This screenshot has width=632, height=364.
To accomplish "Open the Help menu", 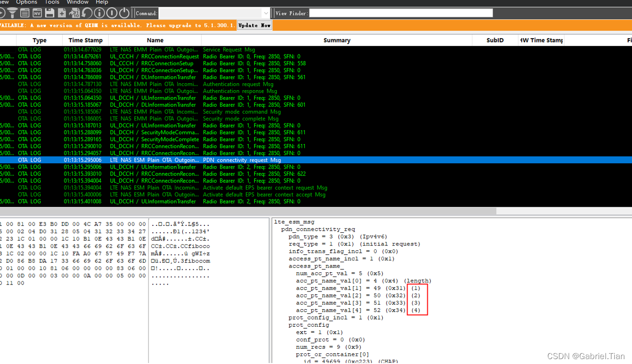I will [x=102, y=2].
